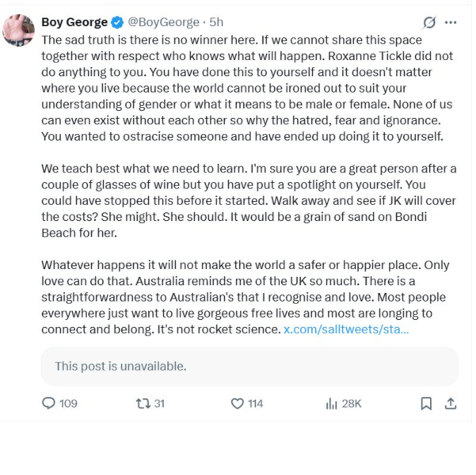Click the 5h post timestamp

(216, 22)
